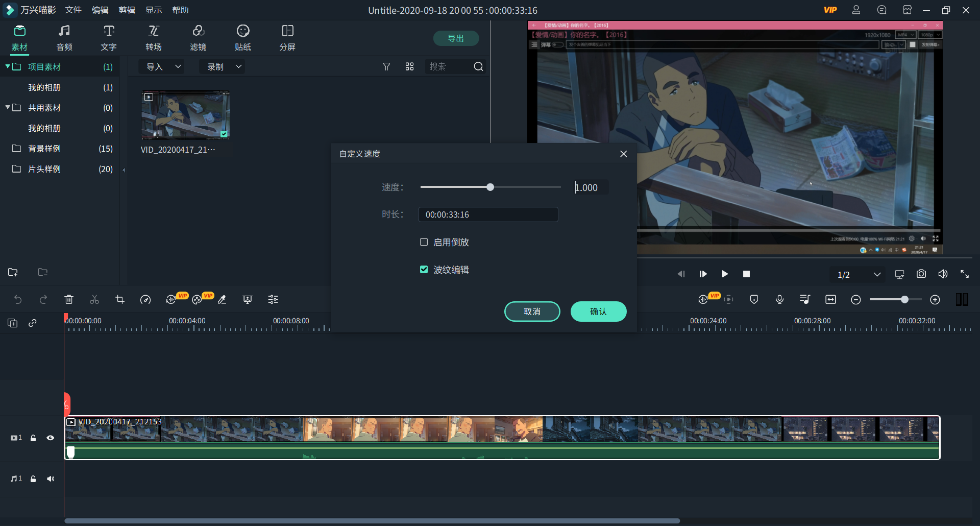The image size is (980, 526).
Task: Click the filter funnel icon in media panel
Action: click(386, 67)
